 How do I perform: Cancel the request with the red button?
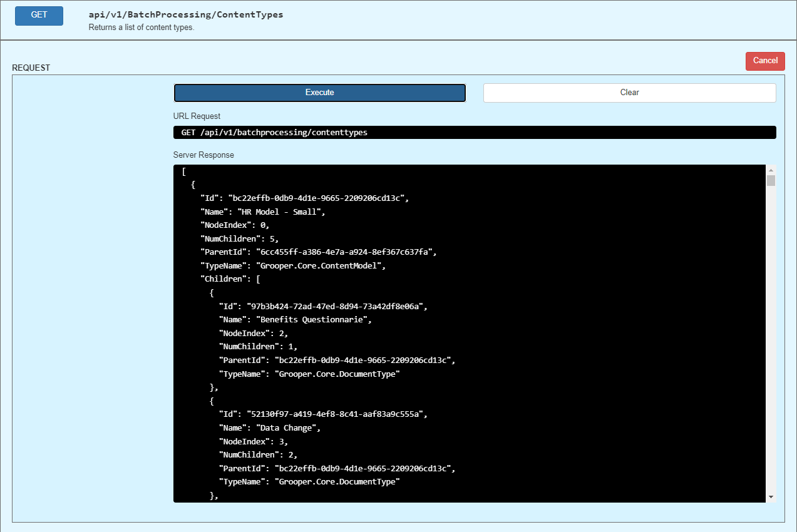[765, 61]
